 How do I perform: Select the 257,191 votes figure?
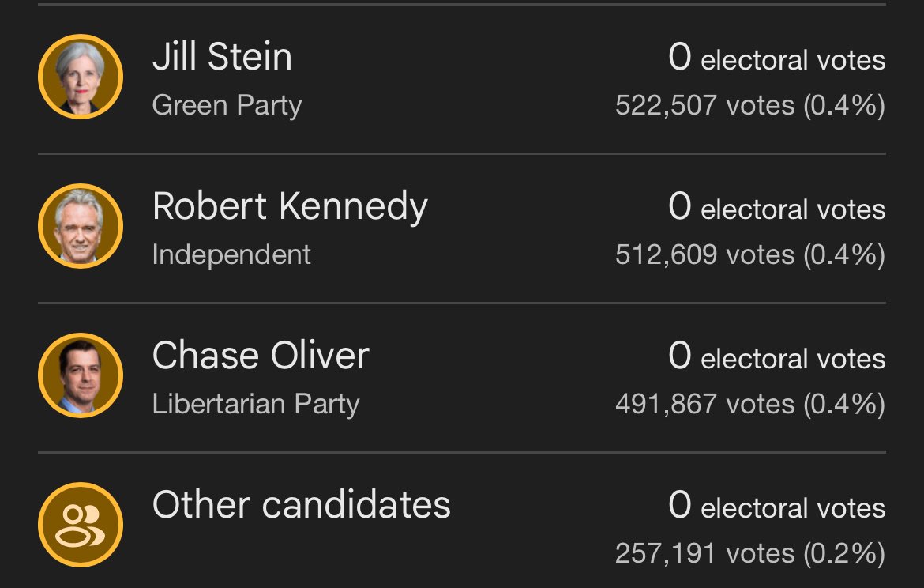[704, 553]
